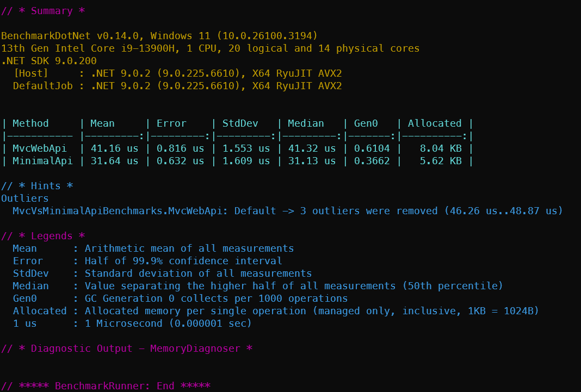
Task: Click the Hints heading line
Action: (37, 186)
